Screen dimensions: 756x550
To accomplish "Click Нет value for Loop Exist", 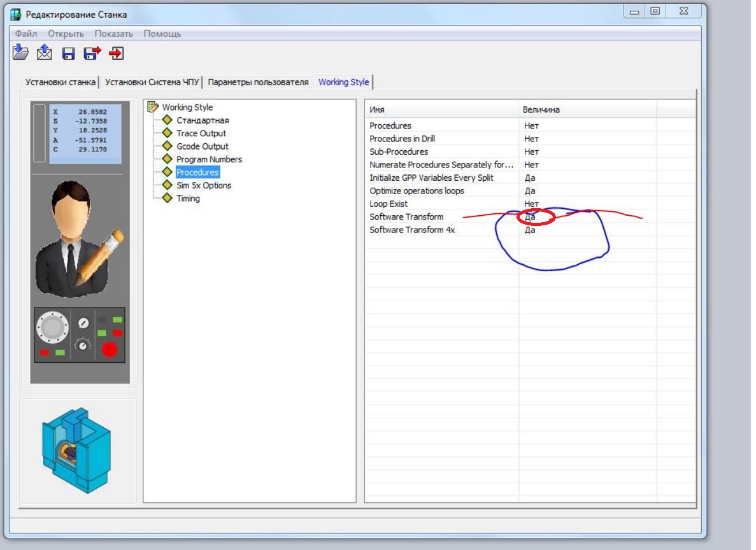I will click(x=531, y=204).
